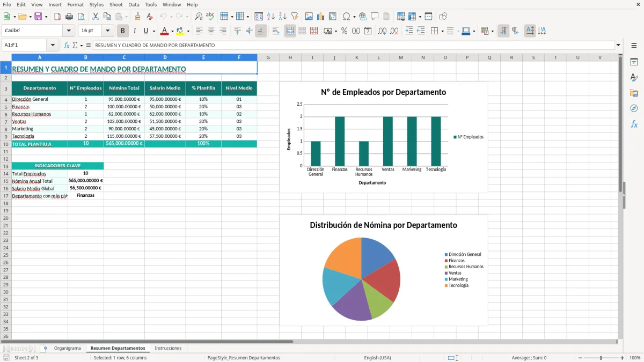Expand the Borders dropdown arrow
This screenshot has height=362, width=644.
pos(443,31)
